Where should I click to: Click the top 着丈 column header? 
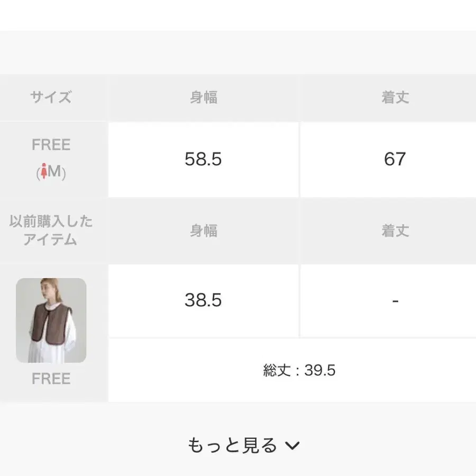click(x=395, y=97)
